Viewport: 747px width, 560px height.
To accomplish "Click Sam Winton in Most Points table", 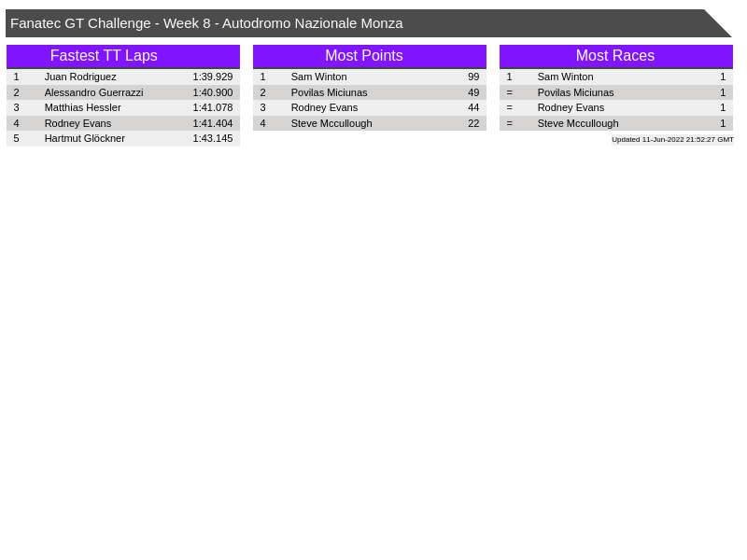I will (x=318, y=77).
